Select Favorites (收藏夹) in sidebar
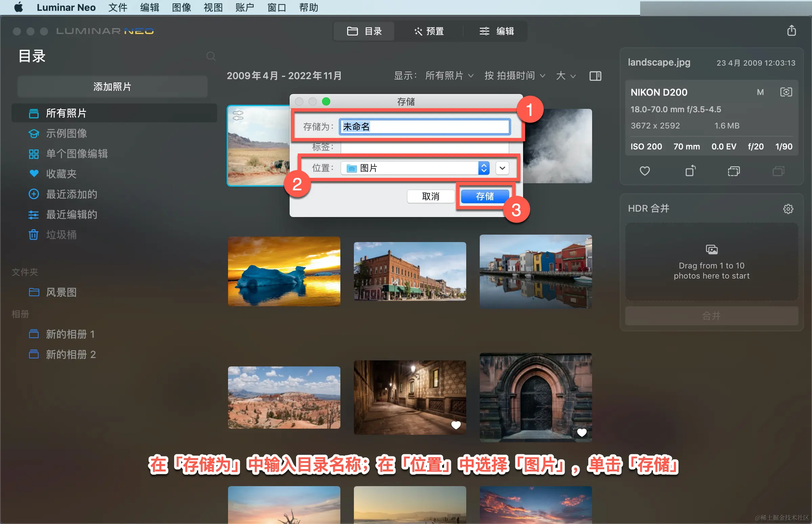Viewport: 812px width, 524px height. [61, 174]
